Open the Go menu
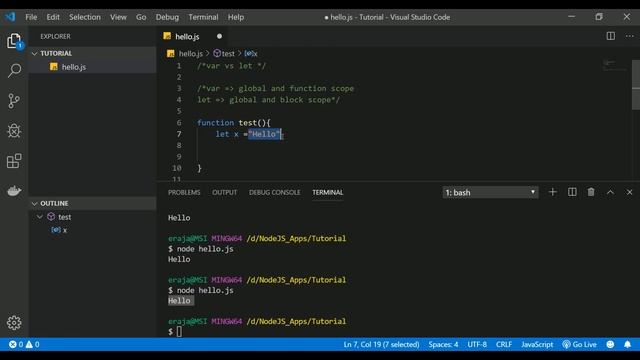 [141, 17]
